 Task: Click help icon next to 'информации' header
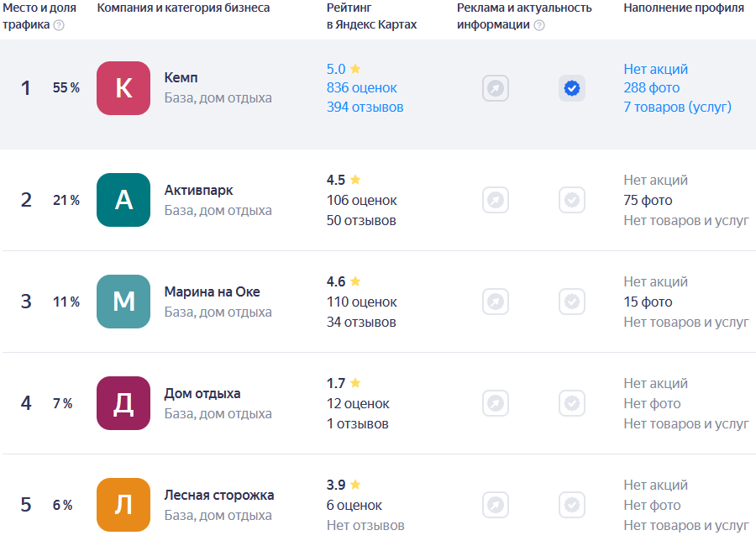(539, 25)
